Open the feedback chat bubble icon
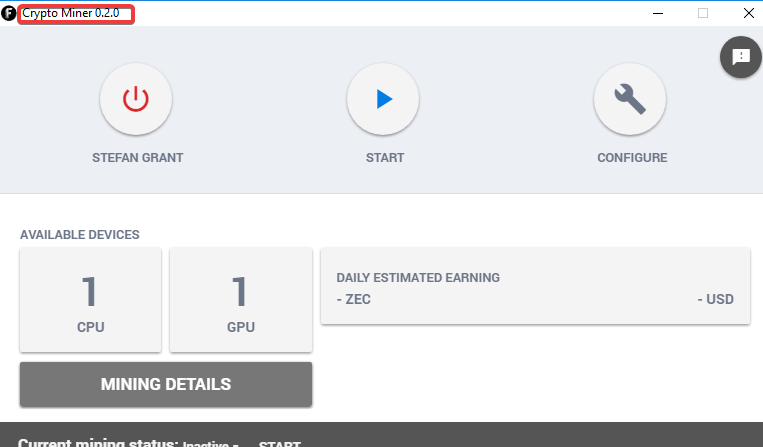This screenshot has width=763, height=447. 741,57
